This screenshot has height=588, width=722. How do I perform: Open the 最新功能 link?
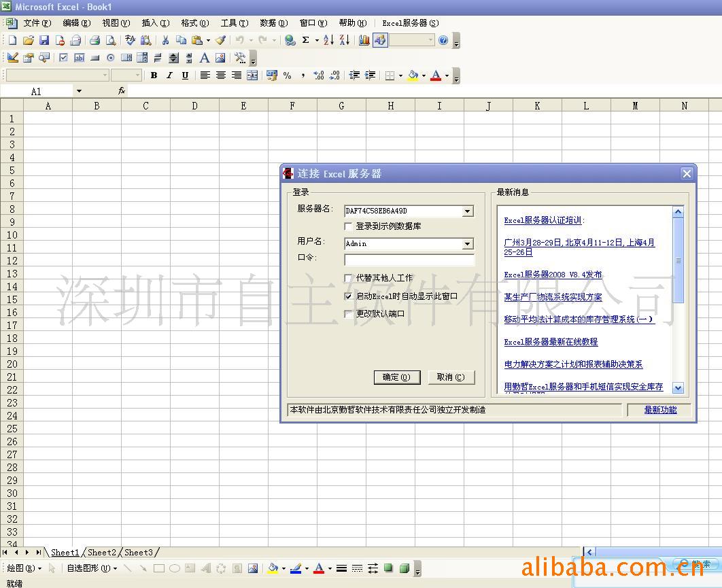660,410
